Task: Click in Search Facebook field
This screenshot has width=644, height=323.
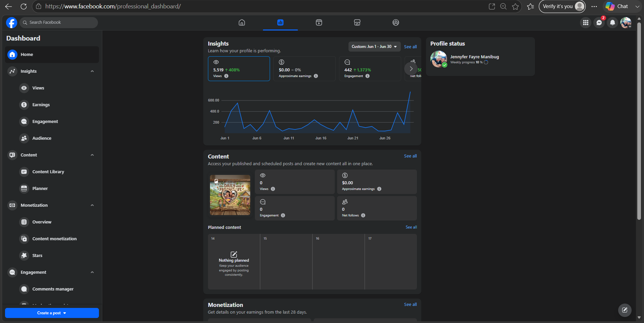Action: point(59,22)
